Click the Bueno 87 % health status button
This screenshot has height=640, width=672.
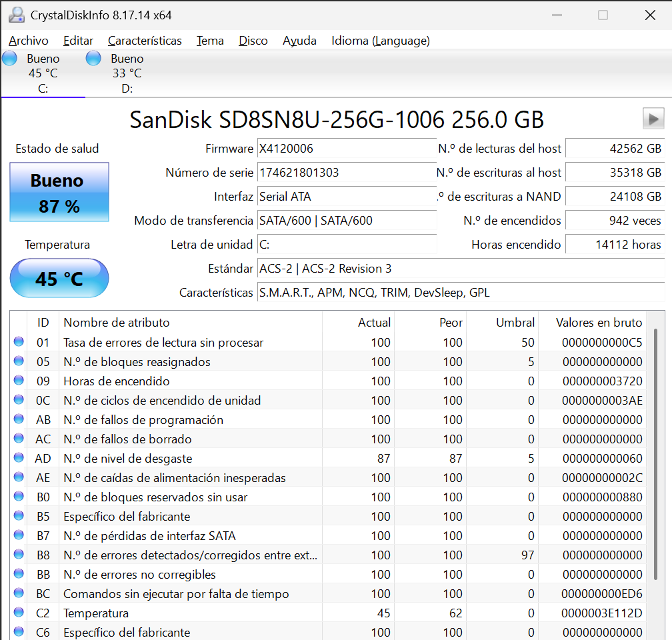coord(59,193)
